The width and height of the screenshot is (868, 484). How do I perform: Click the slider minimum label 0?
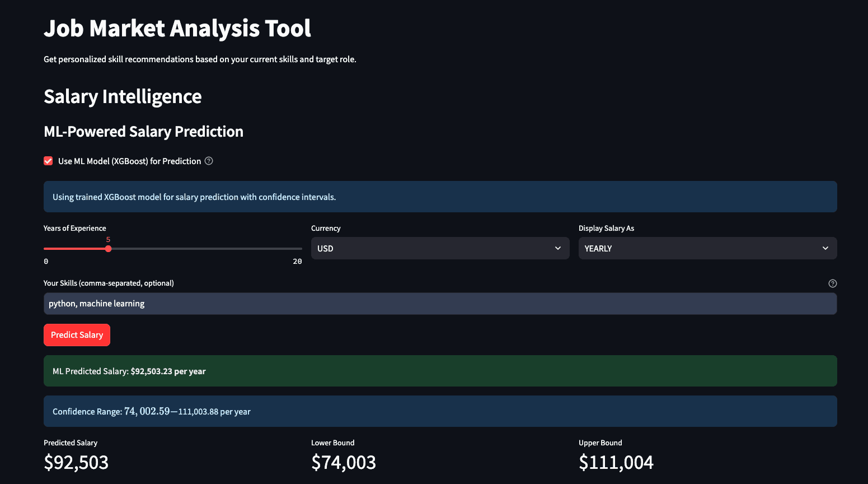46,262
